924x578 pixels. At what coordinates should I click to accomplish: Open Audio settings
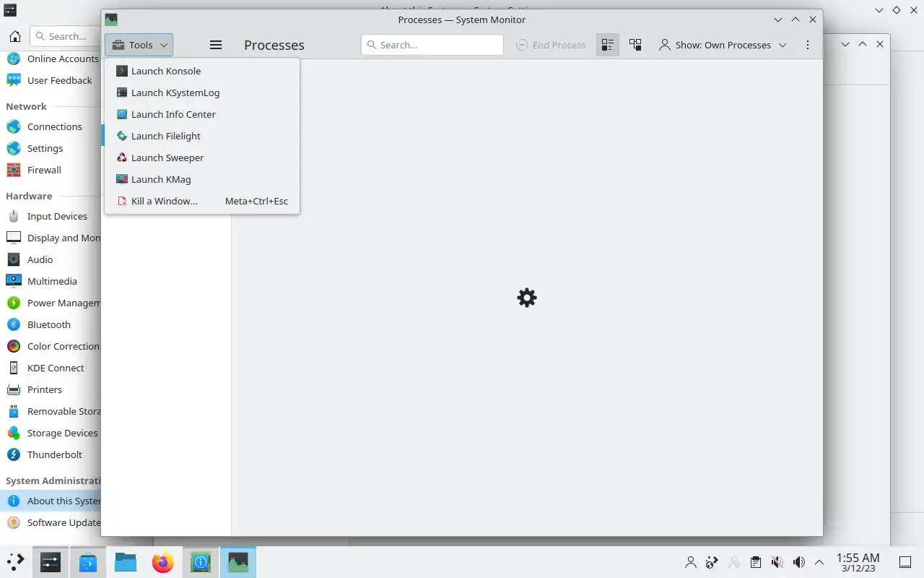point(52,259)
